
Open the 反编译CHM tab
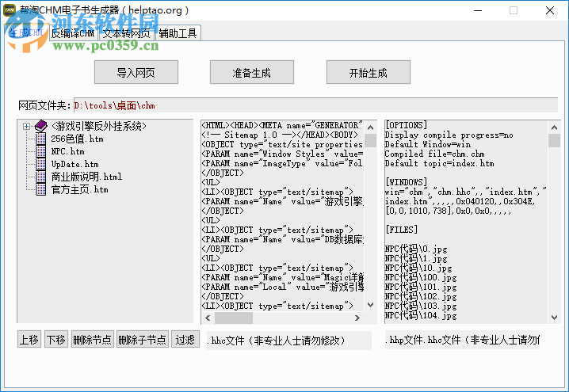pos(73,33)
